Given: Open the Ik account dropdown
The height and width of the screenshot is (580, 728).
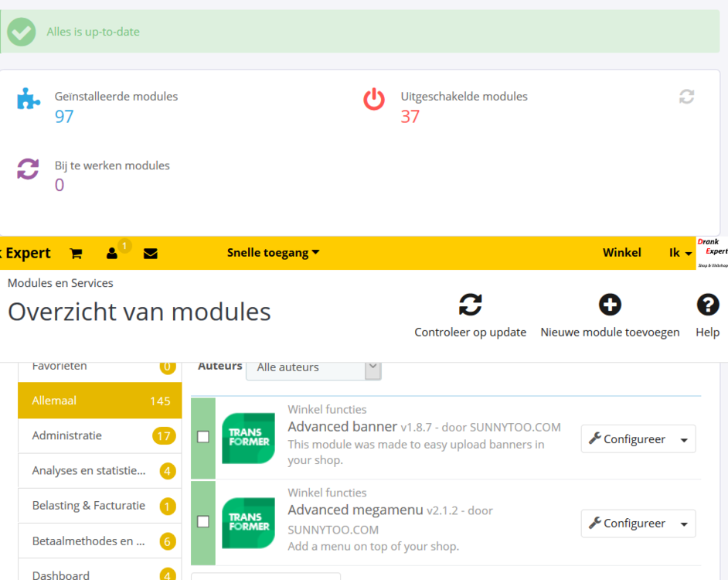Looking at the screenshot, I should pos(680,253).
